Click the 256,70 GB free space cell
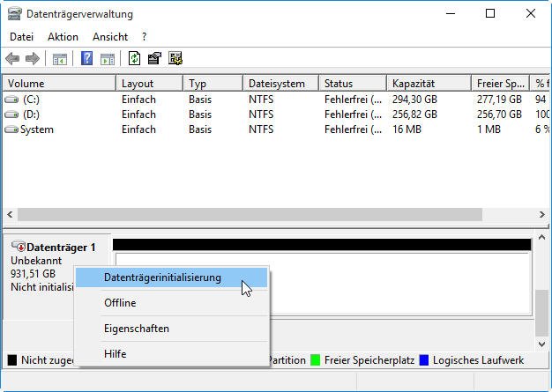Viewport: 552px width, 392px height. [x=499, y=115]
